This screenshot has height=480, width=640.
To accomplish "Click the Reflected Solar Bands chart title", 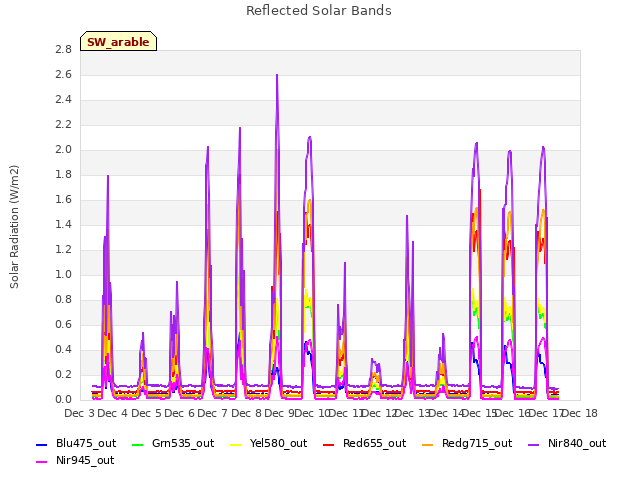I will pos(319,11).
